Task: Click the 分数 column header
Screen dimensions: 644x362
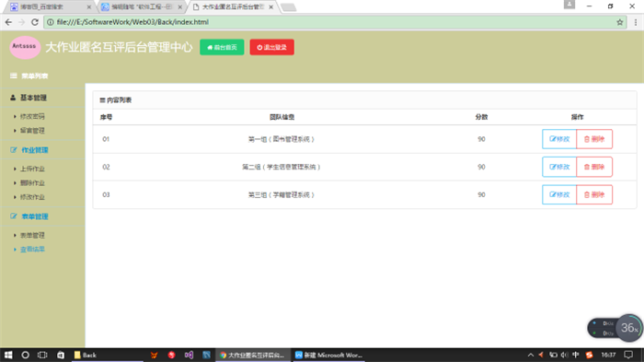Action: [x=481, y=117]
